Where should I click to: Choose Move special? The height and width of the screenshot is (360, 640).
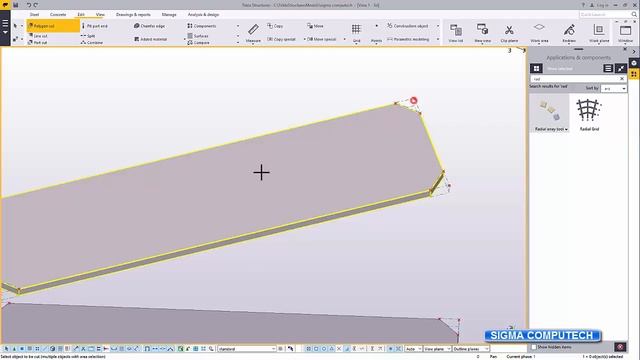(322, 39)
